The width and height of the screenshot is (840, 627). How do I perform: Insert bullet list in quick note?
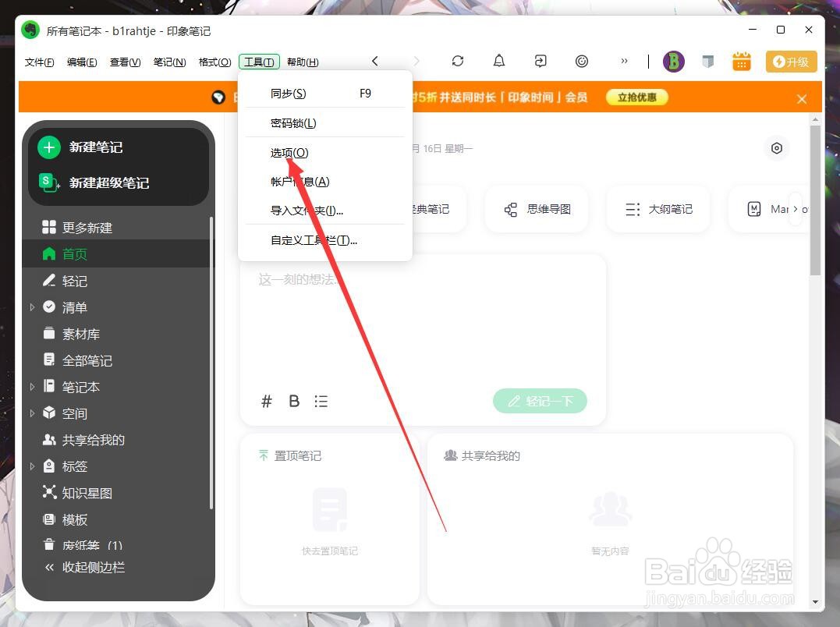[321, 401]
